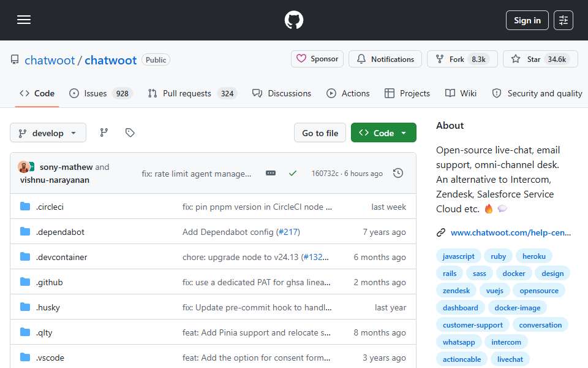Expand commit message ellipsis button
This screenshot has width=588, height=368.
pyautogui.click(x=270, y=173)
